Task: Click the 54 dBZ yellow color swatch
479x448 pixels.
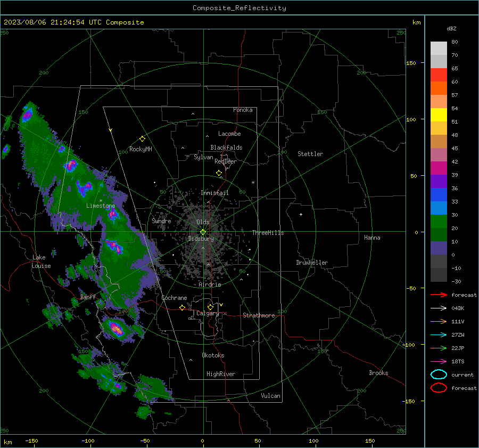Action: pyautogui.click(x=439, y=115)
